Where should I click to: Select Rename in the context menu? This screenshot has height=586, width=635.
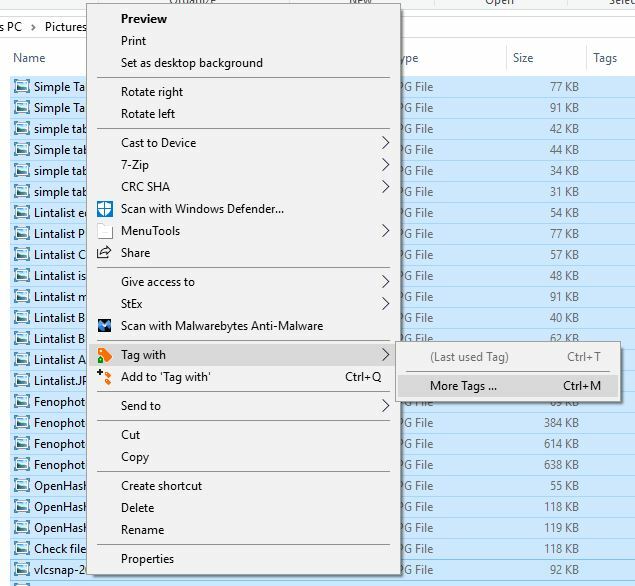coord(143,530)
